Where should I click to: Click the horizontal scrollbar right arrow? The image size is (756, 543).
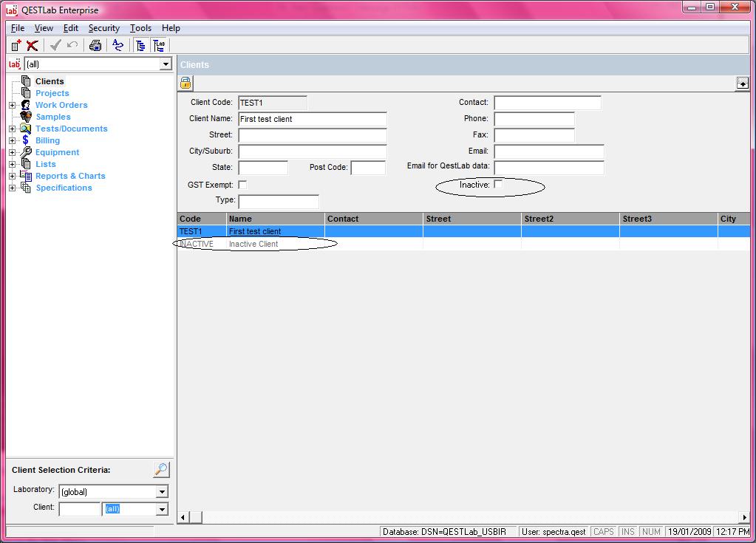click(x=744, y=518)
